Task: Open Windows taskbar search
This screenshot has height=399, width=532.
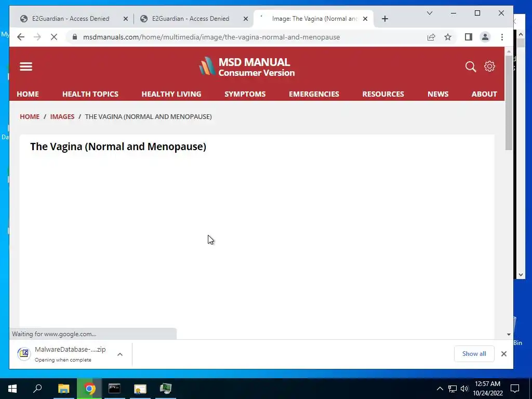Action: 37,389
